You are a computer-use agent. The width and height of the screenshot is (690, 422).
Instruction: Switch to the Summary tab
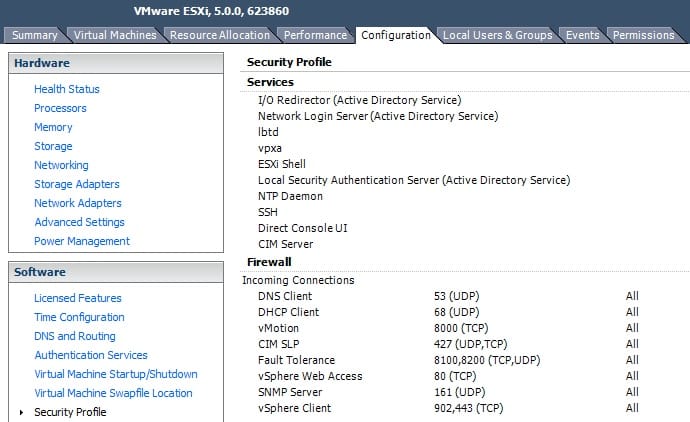pos(35,35)
